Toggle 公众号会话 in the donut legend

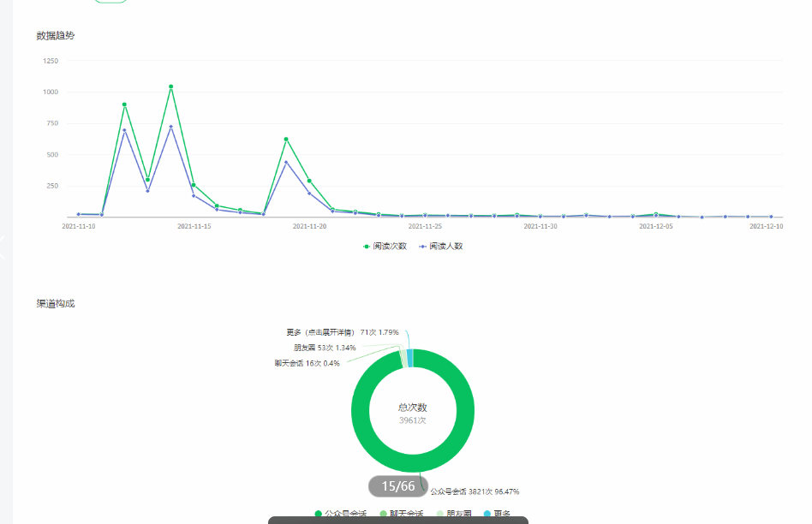341,514
